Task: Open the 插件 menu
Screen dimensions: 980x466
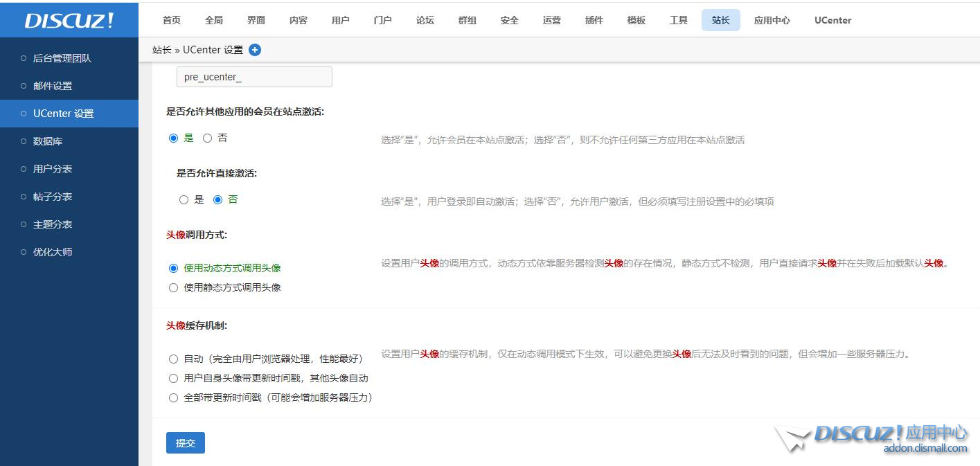Action: click(x=594, y=20)
